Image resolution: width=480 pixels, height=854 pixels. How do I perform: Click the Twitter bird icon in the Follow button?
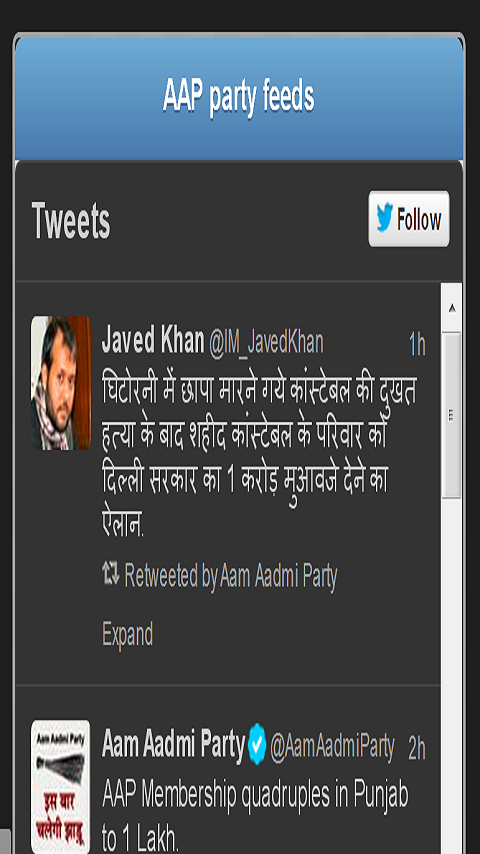coord(385,218)
